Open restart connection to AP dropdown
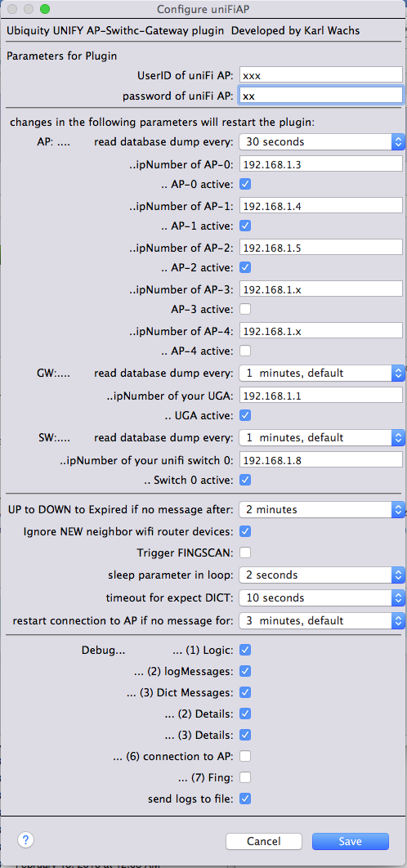Viewport: 407px width, 868px height. pyautogui.click(x=322, y=620)
